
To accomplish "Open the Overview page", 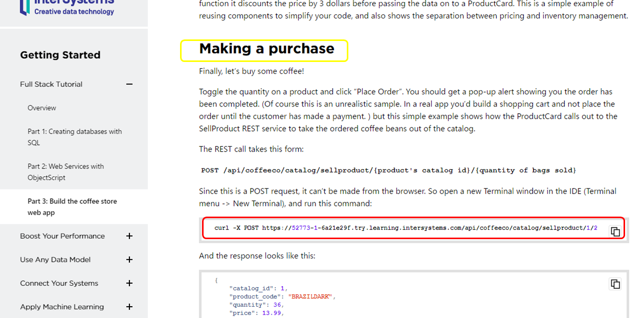I will 42,108.
